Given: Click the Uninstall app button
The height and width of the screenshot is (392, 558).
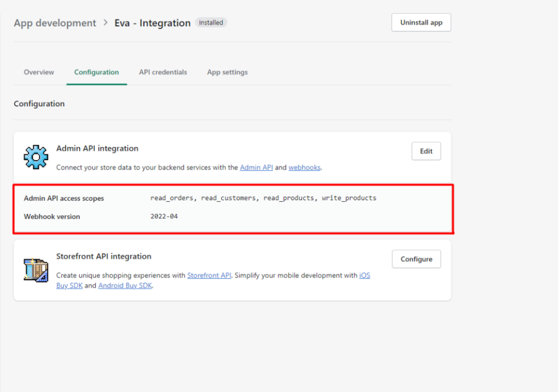Looking at the screenshot, I should (x=421, y=22).
